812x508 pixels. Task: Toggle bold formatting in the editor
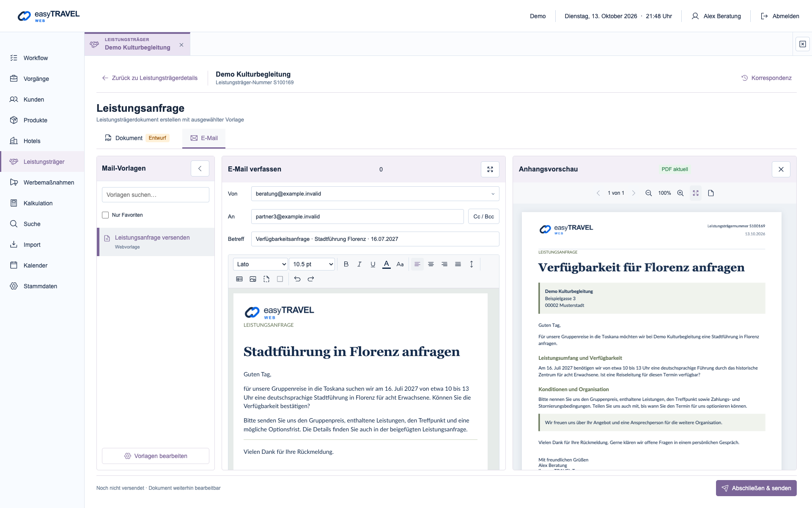coord(346,264)
